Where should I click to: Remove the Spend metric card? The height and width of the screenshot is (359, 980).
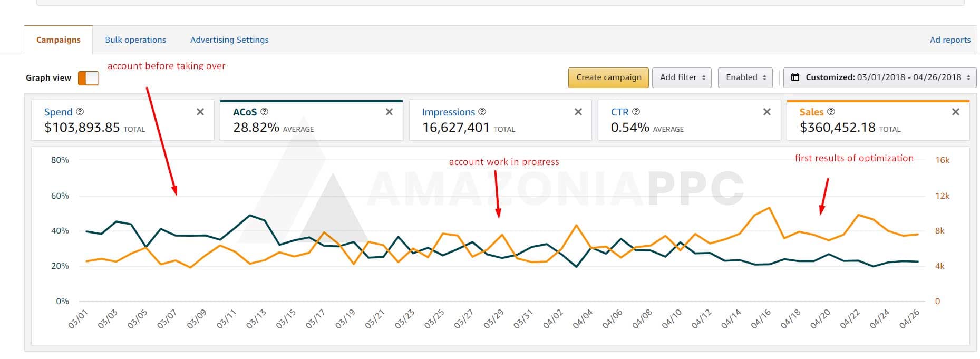click(x=200, y=112)
